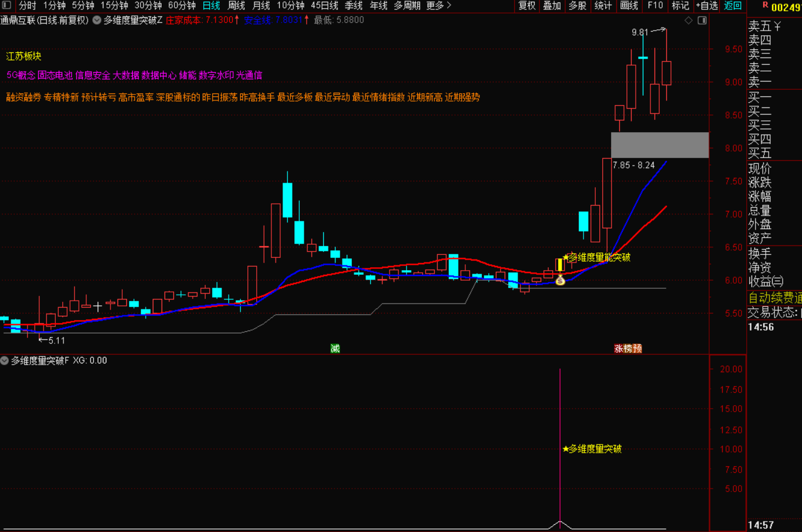This screenshot has height=532, width=802.
Task: Click the yellow money bag signal icon
Action: pos(560,281)
